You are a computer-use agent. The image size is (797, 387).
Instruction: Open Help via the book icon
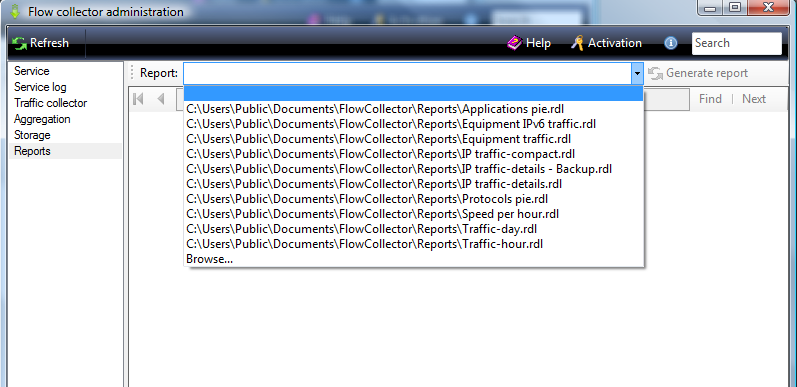(x=514, y=43)
